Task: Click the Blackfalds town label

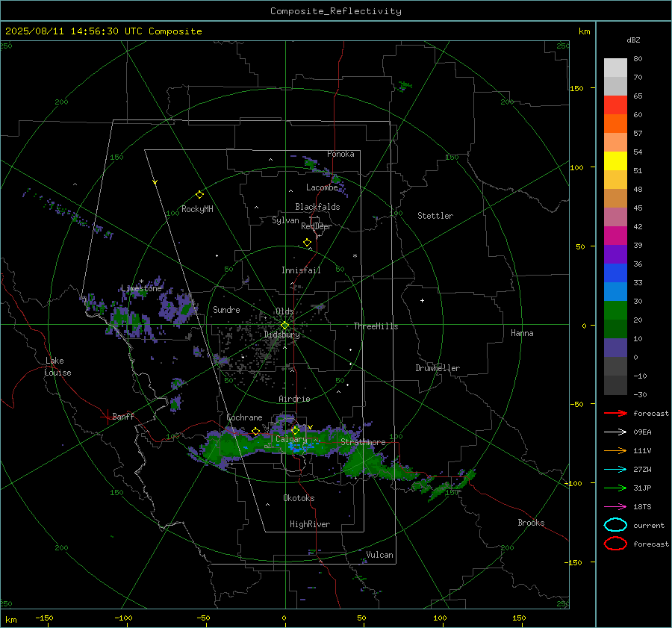Action: (317, 207)
